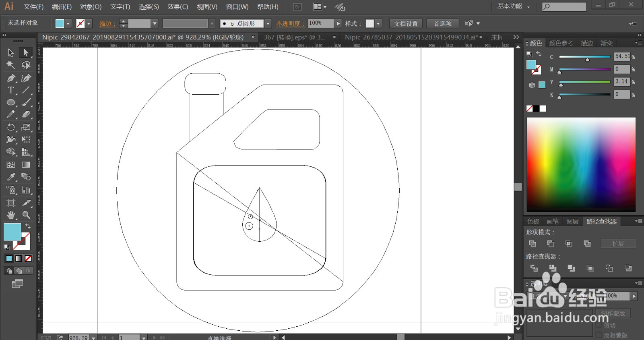The width and height of the screenshot is (644, 340).
Task: Select the Column Graph tool
Action: pos(26,190)
